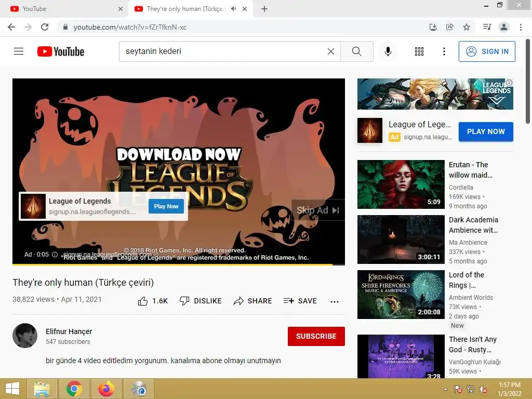Open YouTube settings three-dot menu
This screenshot has width=532, height=399.
[x=444, y=51]
